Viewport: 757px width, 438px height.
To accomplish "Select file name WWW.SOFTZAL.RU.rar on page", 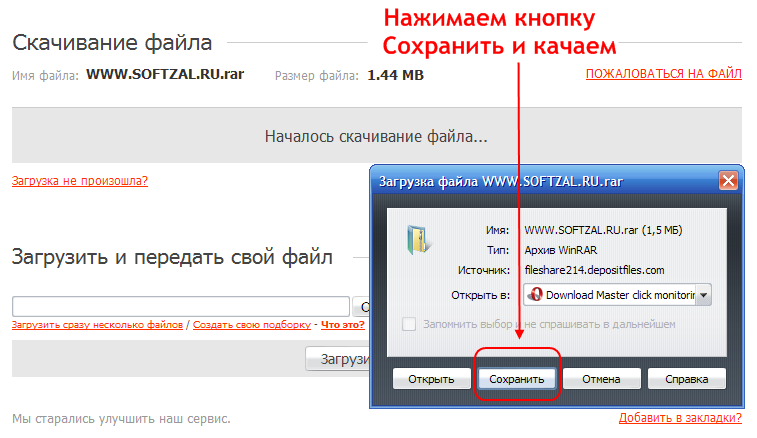I will 165,74.
